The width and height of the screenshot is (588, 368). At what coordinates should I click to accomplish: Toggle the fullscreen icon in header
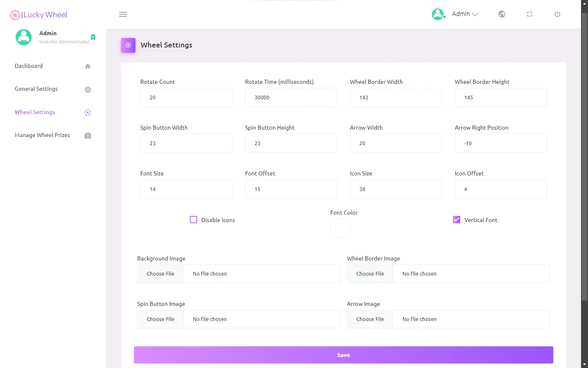530,14
